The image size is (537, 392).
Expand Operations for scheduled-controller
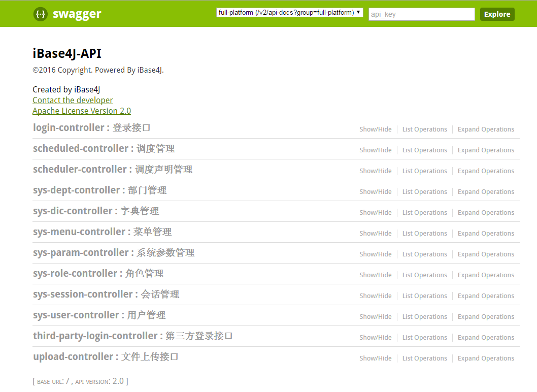click(x=486, y=150)
